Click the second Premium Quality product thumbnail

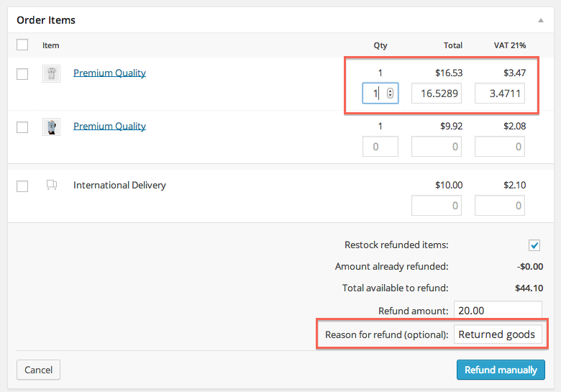(51, 127)
